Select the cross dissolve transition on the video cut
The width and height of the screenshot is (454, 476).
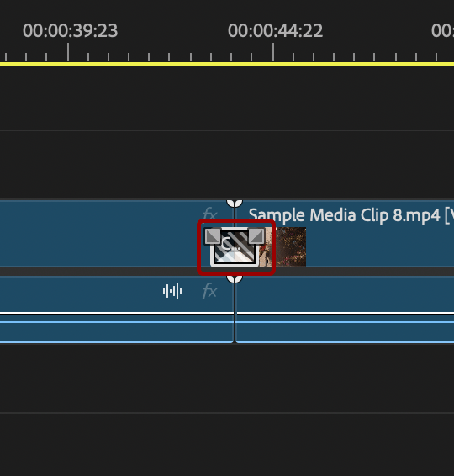click(235, 247)
